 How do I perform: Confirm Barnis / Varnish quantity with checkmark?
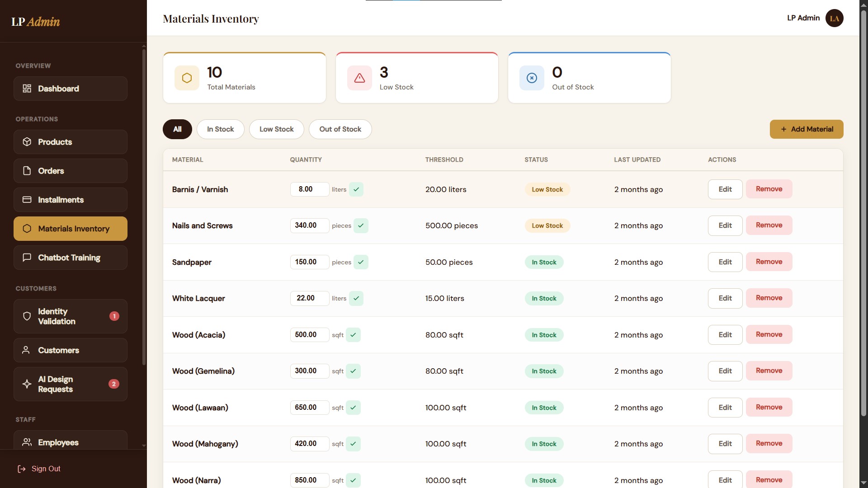click(x=356, y=189)
